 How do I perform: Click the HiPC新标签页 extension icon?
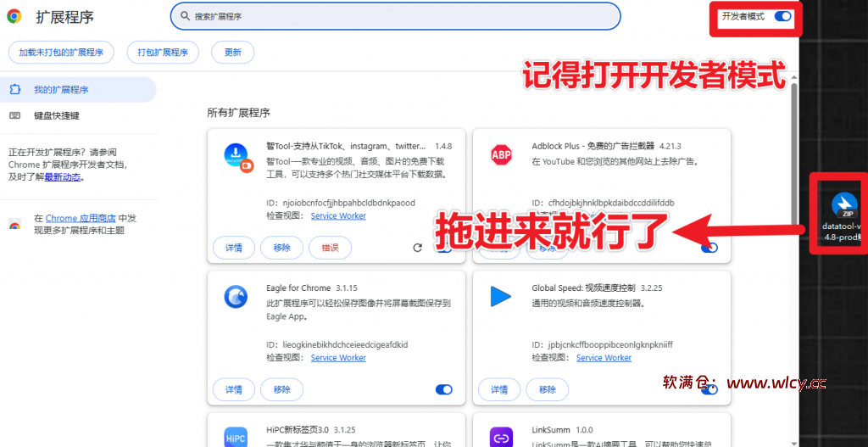coord(236,437)
